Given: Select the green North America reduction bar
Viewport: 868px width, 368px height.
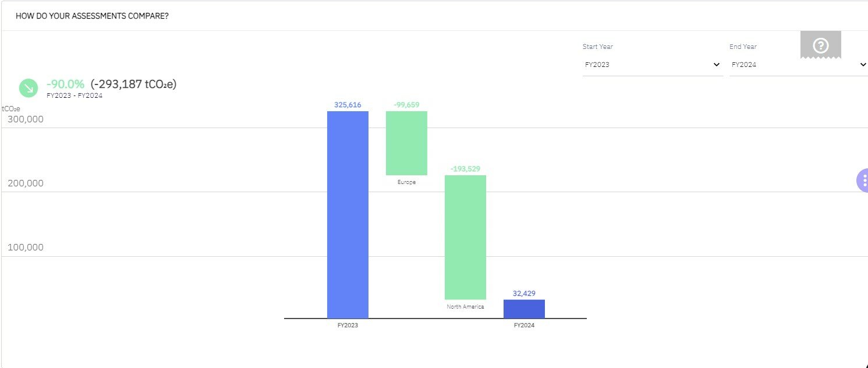Looking at the screenshot, I should (x=465, y=238).
